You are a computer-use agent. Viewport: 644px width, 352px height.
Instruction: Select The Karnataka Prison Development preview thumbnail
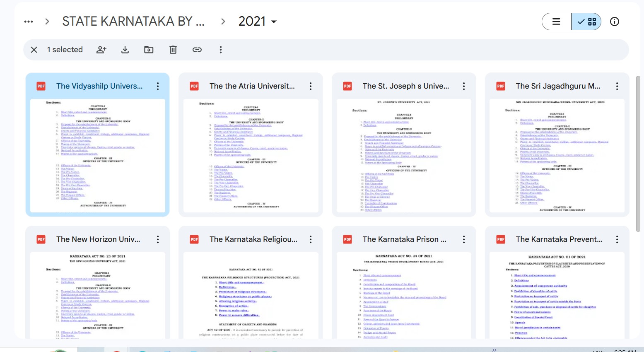tap(404, 295)
